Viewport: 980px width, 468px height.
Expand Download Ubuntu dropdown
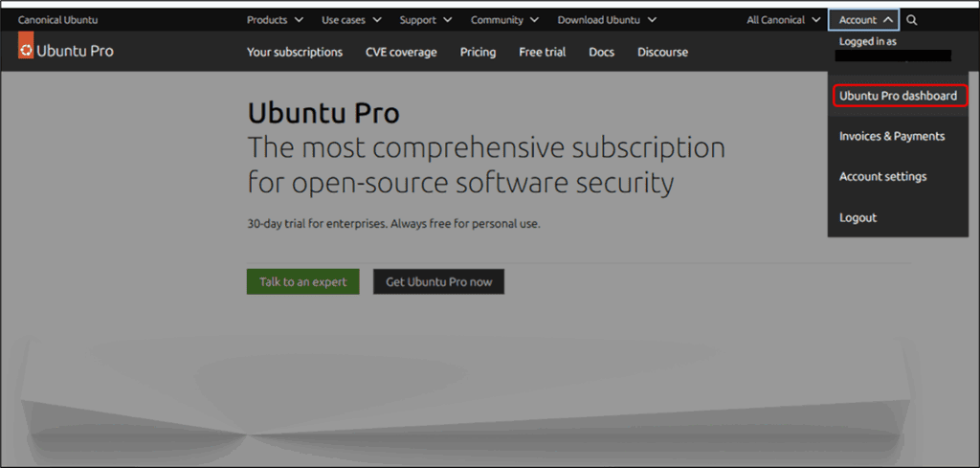(607, 20)
